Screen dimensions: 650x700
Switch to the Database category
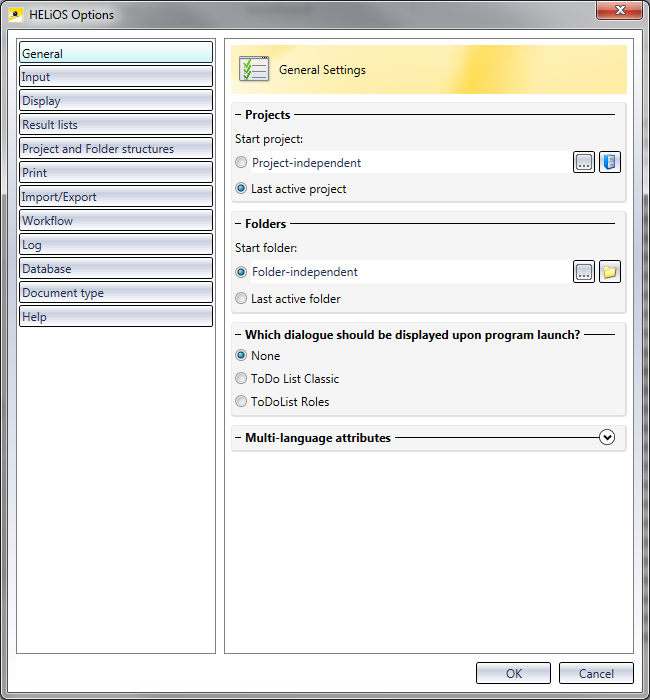(x=116, y=269)
